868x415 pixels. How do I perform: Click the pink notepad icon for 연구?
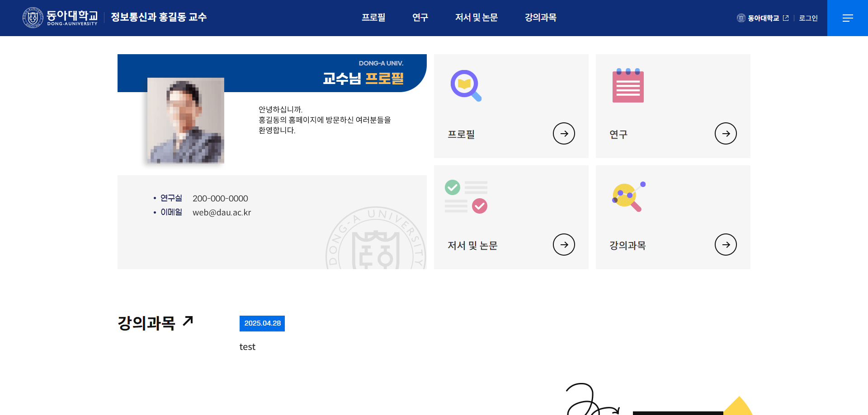627,85
